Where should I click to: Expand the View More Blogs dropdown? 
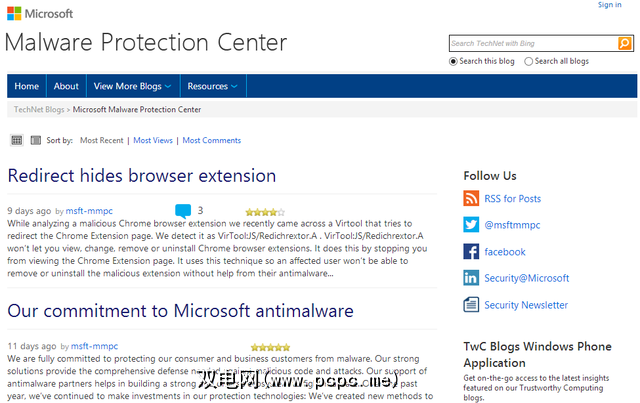point(132,86)
